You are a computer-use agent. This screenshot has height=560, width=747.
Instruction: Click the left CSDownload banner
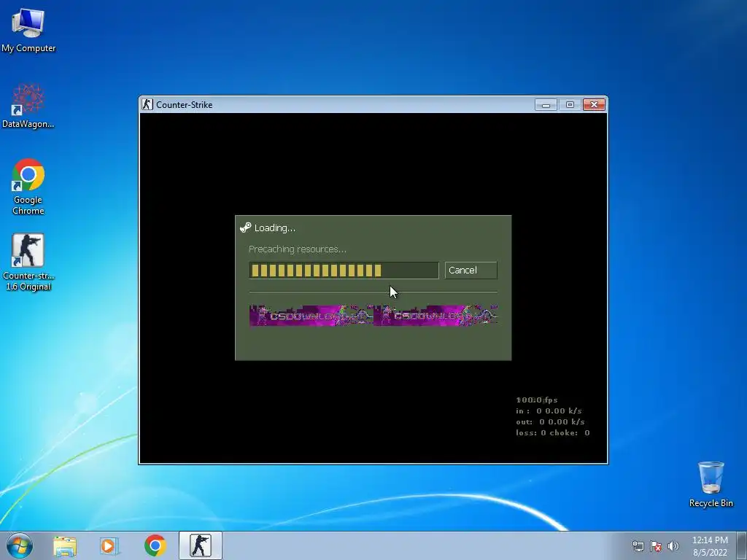(x=311, y=315)
